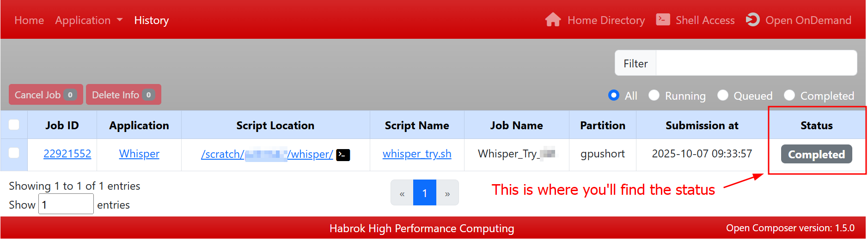Select the Running radio filter
This screenshot has width=868, height=240.
click(x=654, y=95)
